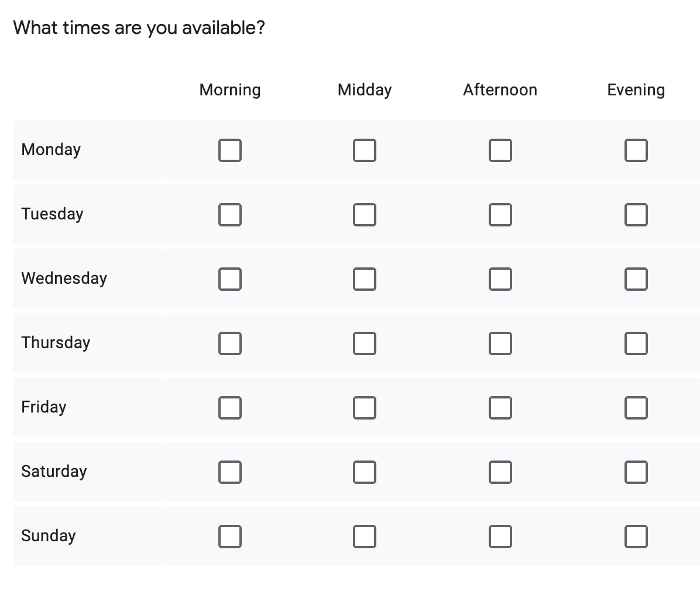This screenshot has width=700, height=598.
Task: Tick the Monday Evening checkbox
Action: point(636,150)
